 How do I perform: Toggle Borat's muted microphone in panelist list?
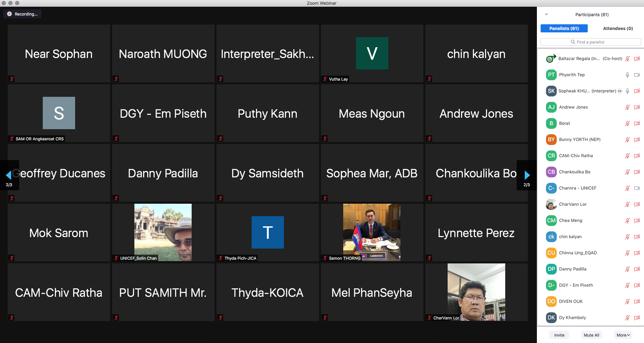pos(627,123)
